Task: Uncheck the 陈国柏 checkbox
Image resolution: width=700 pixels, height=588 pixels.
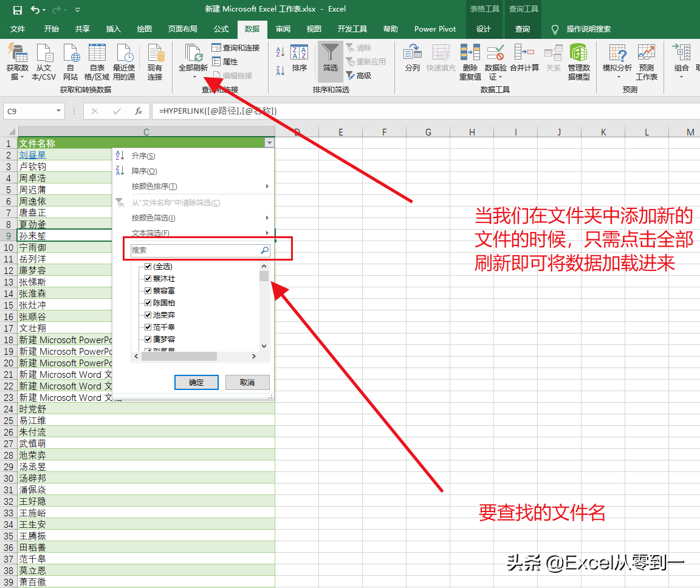Action: [148, 303]
